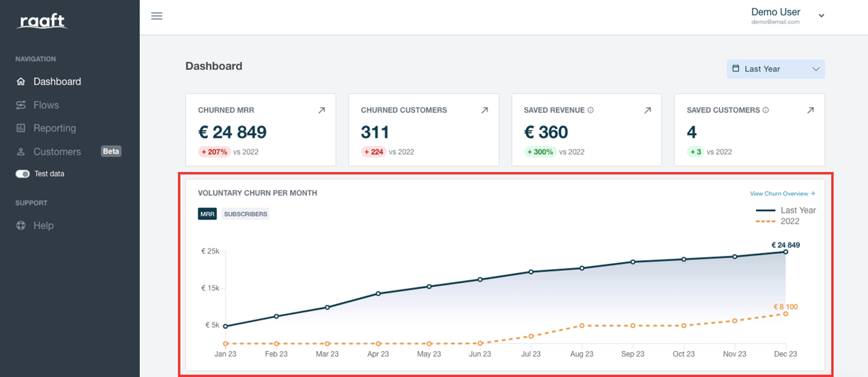The width and height of the screenshot is (868, 377).
Task: Click the +3 change badge
Action: pyautogui.click(x=695, y=152)
